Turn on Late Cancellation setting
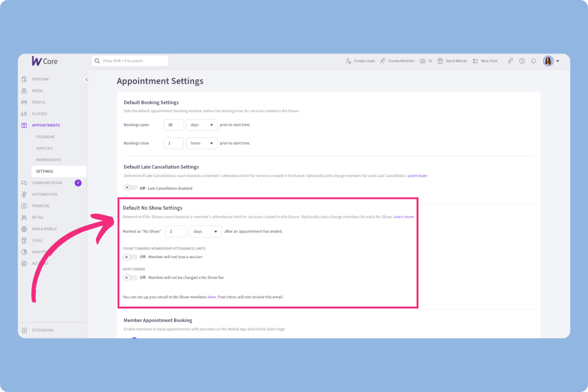The image size is (588, 392). (130, 187)
